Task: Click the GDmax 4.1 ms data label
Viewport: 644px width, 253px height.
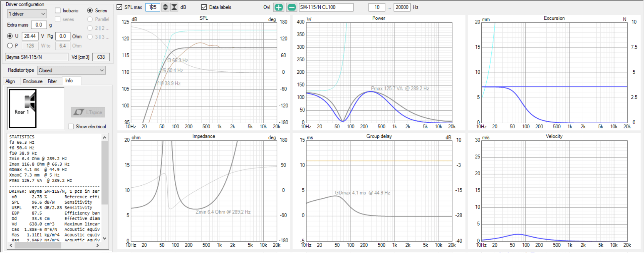Action: pyautogui.click(x=363, y=193)
